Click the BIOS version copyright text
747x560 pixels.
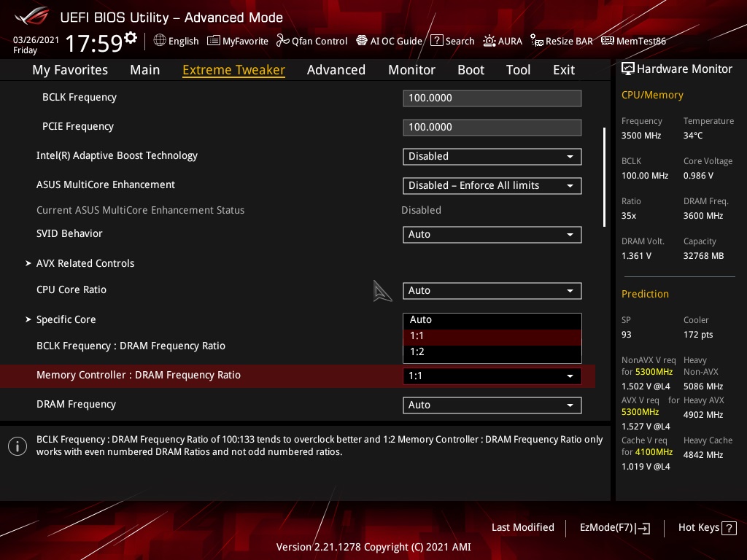373,547
